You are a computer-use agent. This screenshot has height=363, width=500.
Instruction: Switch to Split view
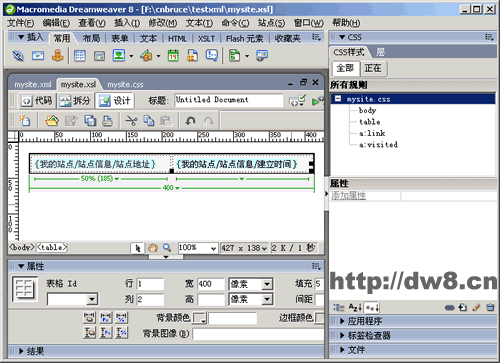click(75, 101)
